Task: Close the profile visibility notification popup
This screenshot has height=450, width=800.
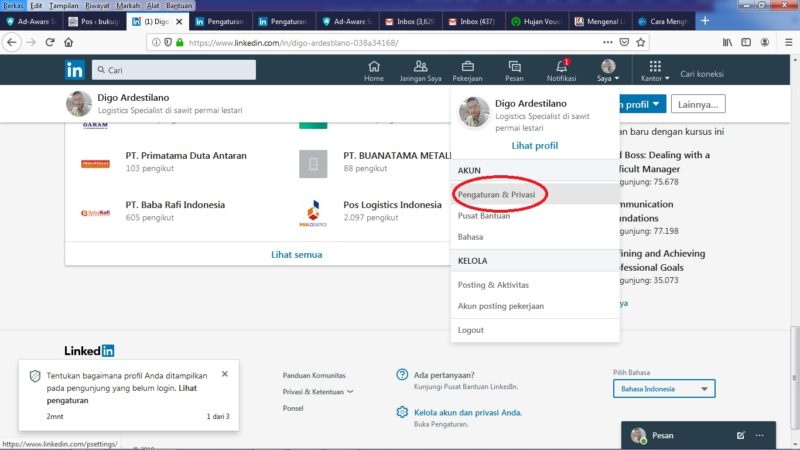Action: coord(225,374)
